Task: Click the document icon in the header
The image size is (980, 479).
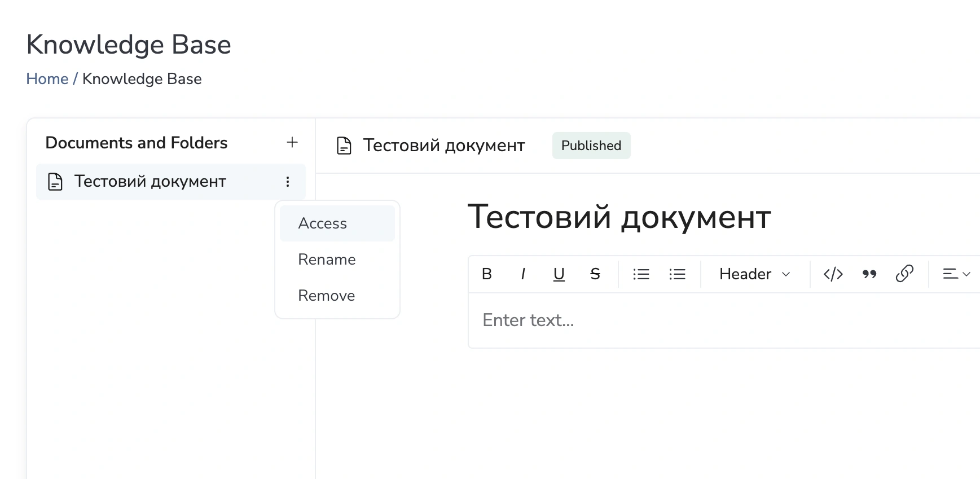Action: coord(344,146)
